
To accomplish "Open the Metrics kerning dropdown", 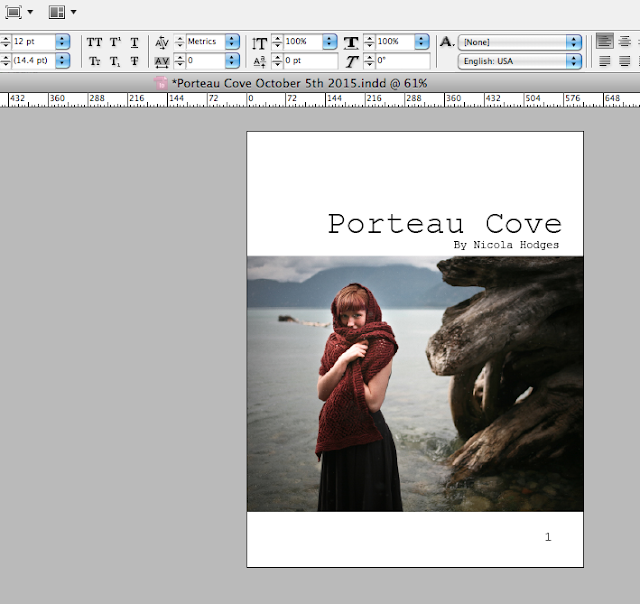I will [232, 42].
